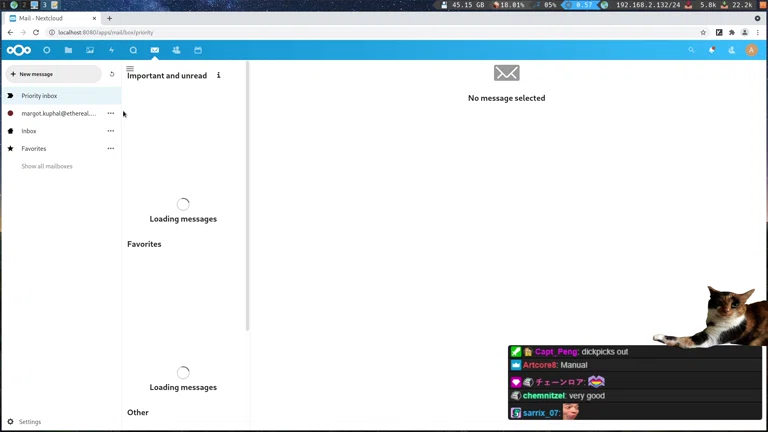The image size is (768, 432).
Task: Open the browser profile icon
Action: click(x=744, y=32)
